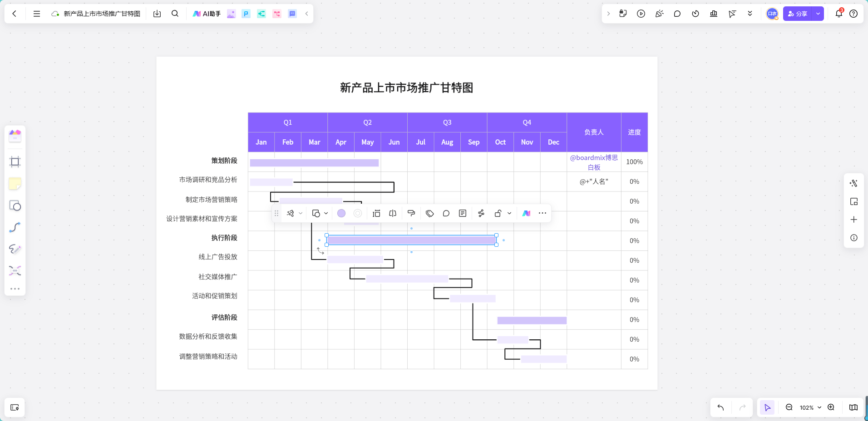Click the link nodes icon in floating toolbar
This screenshot has height=421, width=868.
(x=481, y=213)
